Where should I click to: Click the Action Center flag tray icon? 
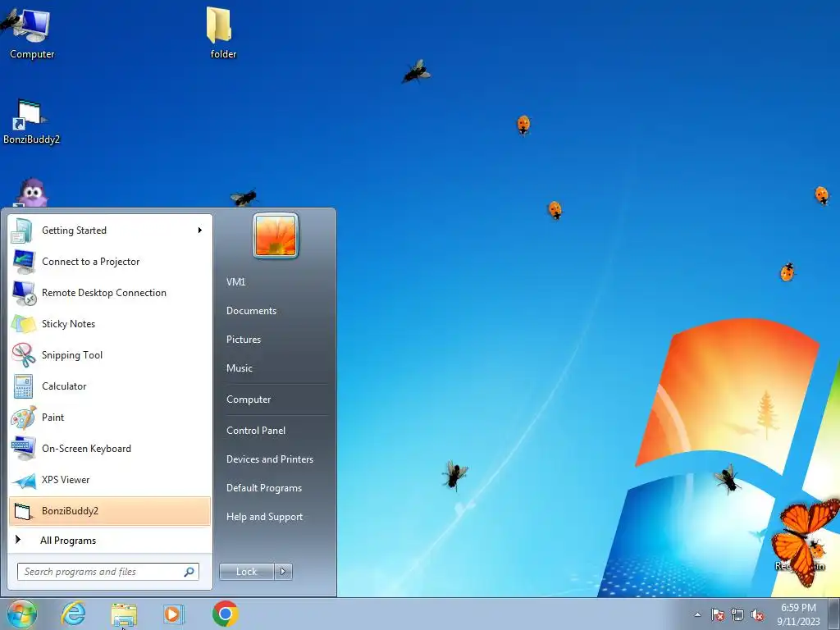coord(717,614)
